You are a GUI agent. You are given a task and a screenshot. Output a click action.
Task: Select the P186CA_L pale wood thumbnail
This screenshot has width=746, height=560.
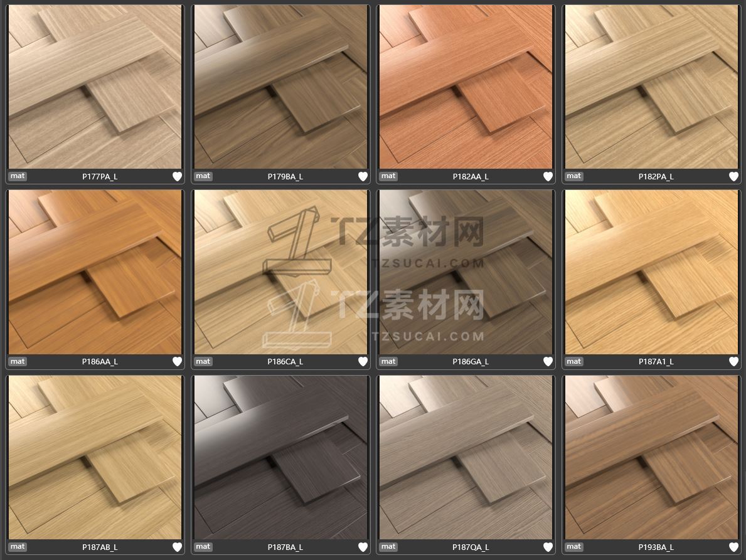[x=280, y=272]
